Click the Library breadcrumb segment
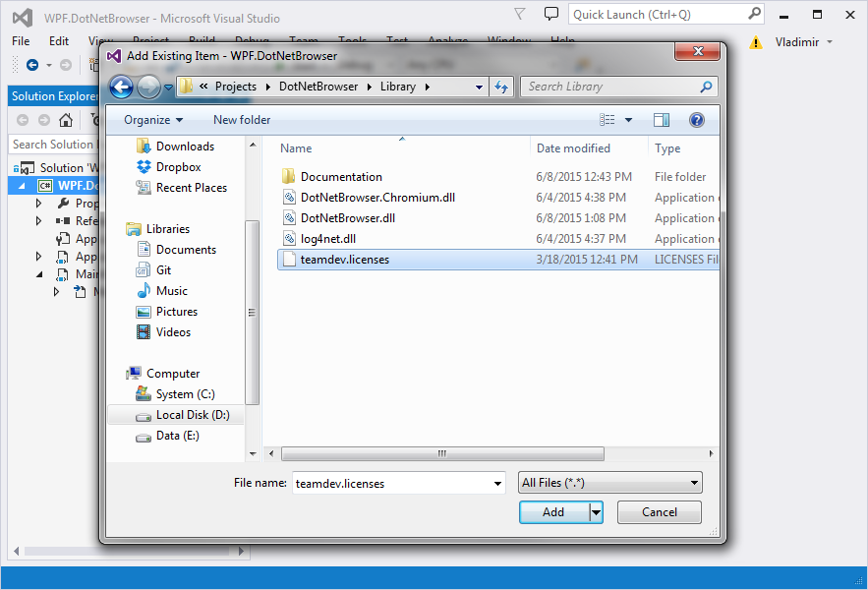Viewport: 868px width, 590px height. [397, 87]
